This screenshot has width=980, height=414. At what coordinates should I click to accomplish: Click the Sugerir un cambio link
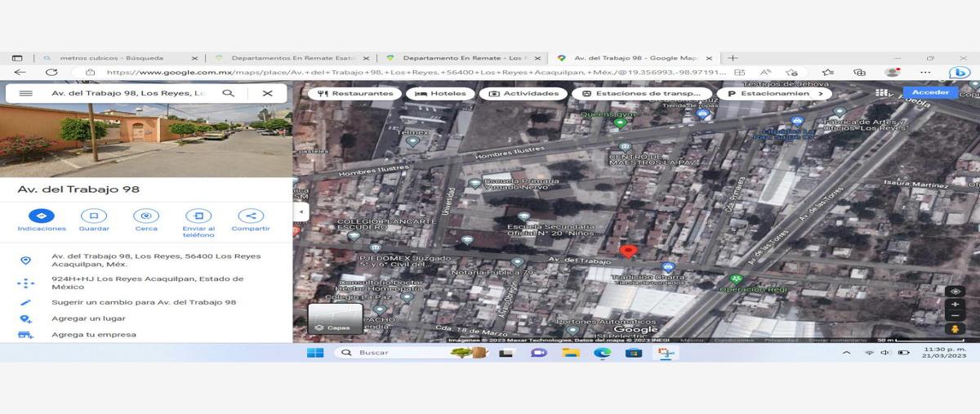coord(144,302)
